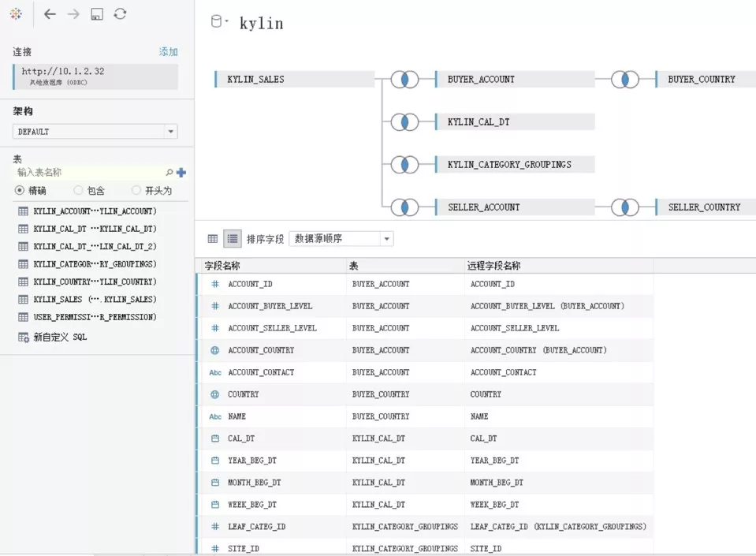Viewport: 756px width, 556px height.
Task: Select SELLER_COUNTRY table box on canvas
Action: coord(706,207)
